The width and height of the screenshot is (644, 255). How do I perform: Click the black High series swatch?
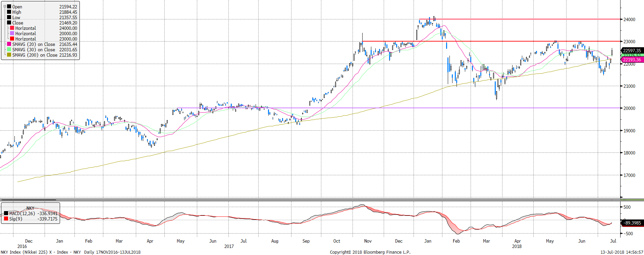(9, 12)
